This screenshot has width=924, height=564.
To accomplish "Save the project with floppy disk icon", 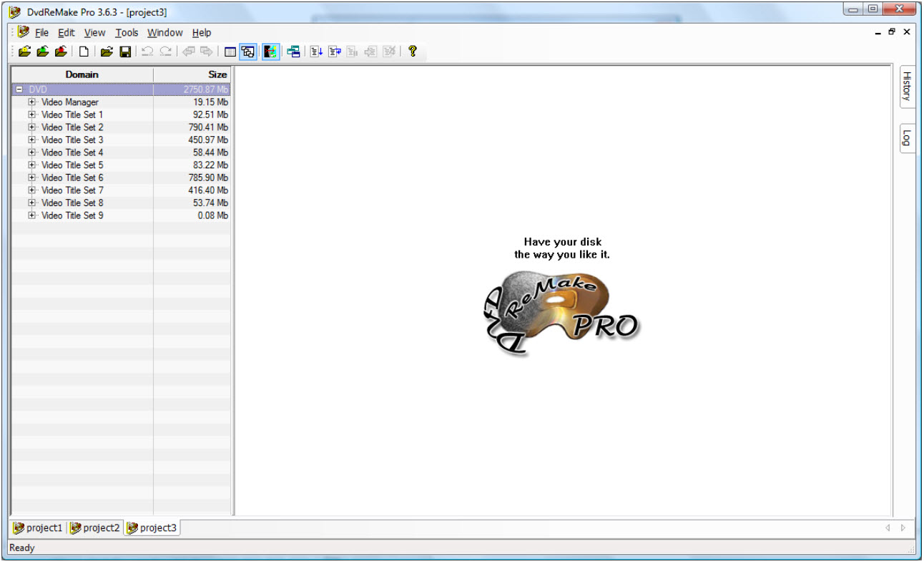I will 125,52.
